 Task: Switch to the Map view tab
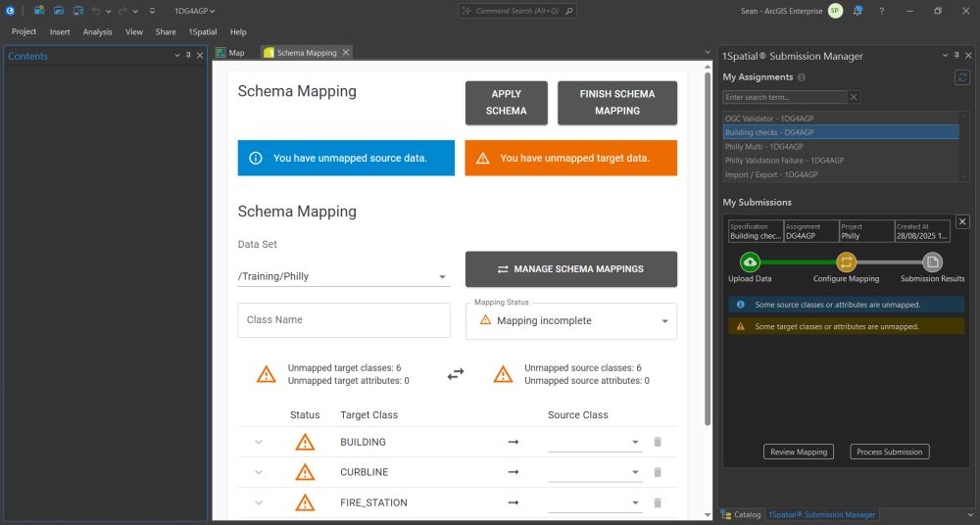[230, 53]
